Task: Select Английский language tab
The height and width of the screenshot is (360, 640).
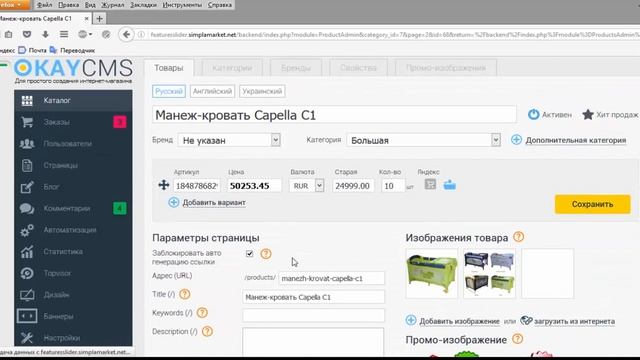Action: (212, 91)
